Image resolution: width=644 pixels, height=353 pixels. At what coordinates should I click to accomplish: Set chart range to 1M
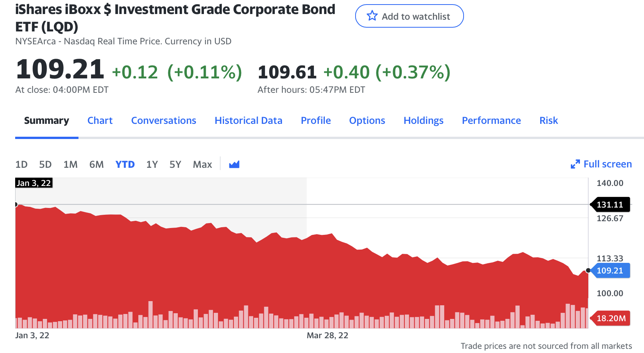tap(71, 164)
